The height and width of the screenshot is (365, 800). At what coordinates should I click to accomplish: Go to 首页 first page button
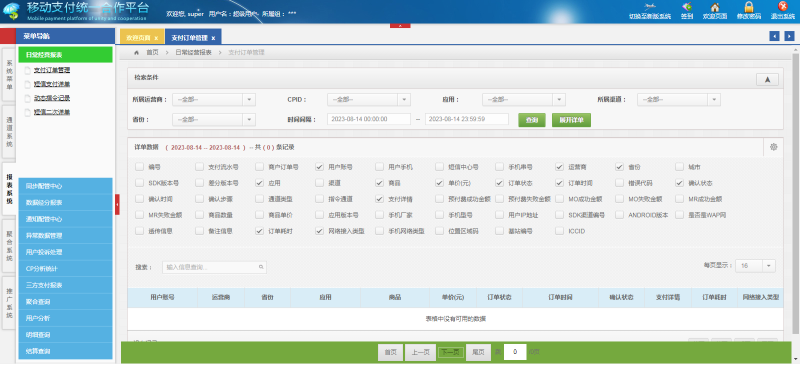tap(391, 352)
